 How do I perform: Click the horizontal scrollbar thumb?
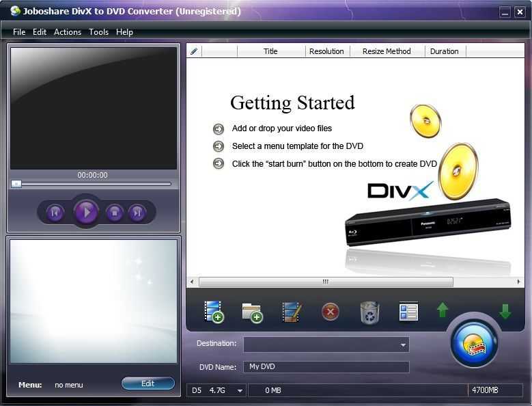(326, 282)
